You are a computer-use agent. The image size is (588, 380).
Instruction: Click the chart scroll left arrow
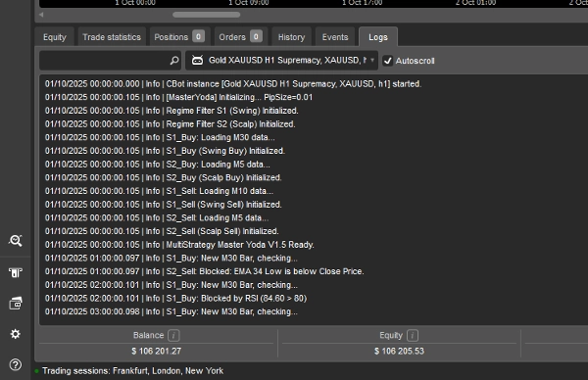41,15
